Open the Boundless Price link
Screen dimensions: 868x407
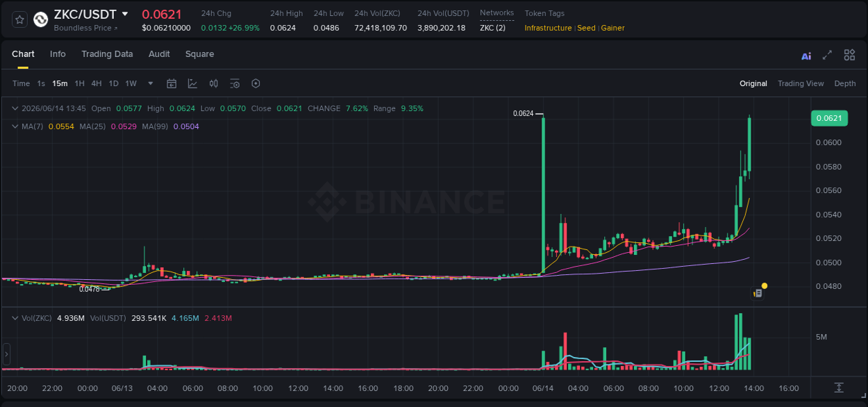(86, 28)
